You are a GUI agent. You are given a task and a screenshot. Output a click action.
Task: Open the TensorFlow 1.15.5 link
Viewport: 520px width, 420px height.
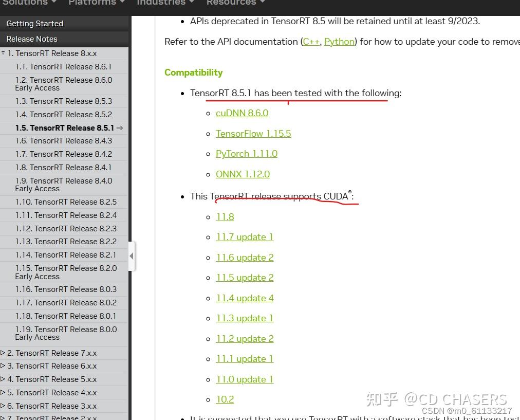[253, 133]
